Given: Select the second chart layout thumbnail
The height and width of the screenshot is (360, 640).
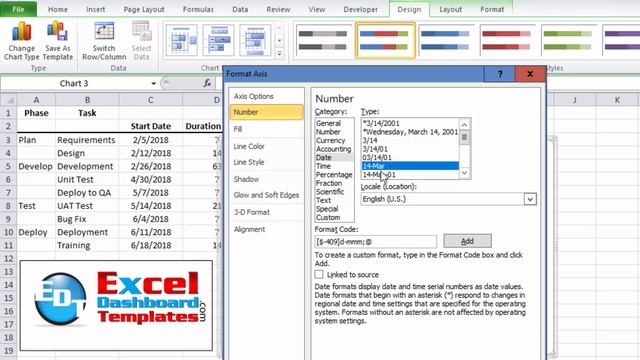Looking at the screenshot, I should point(218,40).
